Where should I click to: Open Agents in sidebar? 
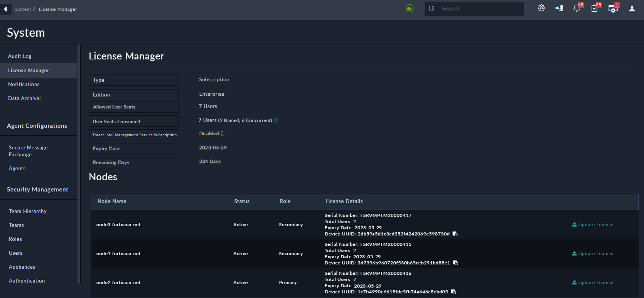(x=17, y=169)
